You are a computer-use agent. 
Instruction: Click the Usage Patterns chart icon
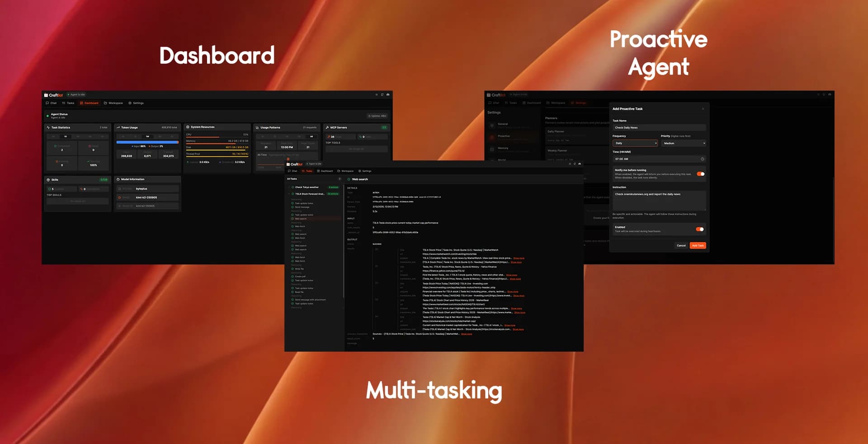point(257,127)
